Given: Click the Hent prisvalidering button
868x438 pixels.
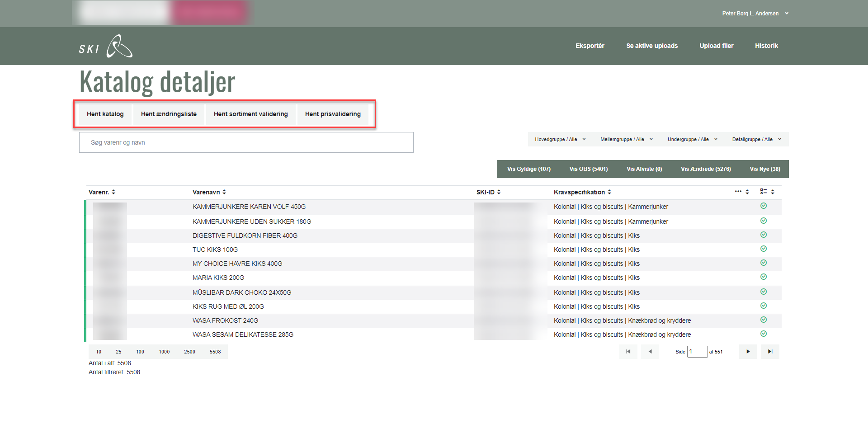Looking at the screenshot, I should 333,114.
